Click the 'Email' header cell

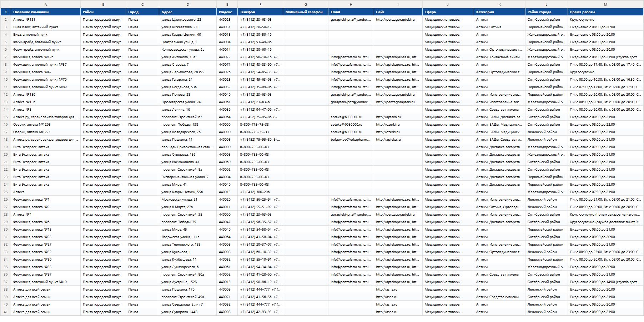351,12
